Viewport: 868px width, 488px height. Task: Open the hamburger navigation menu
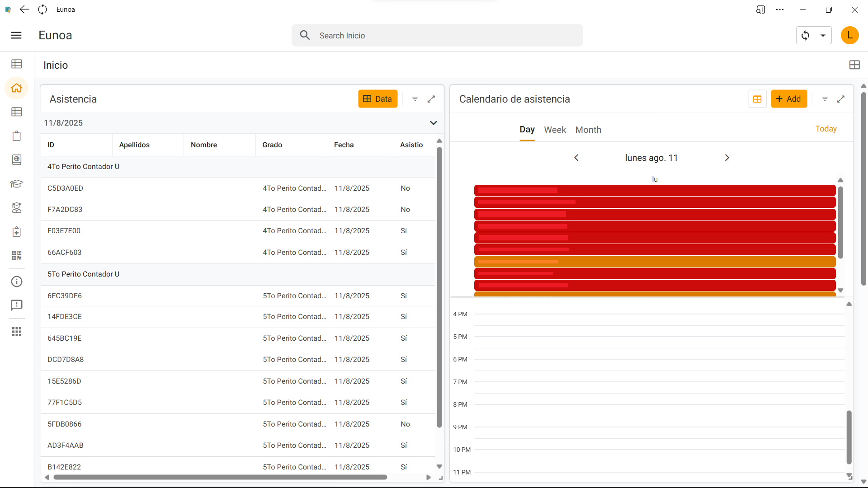coord(16,35)
